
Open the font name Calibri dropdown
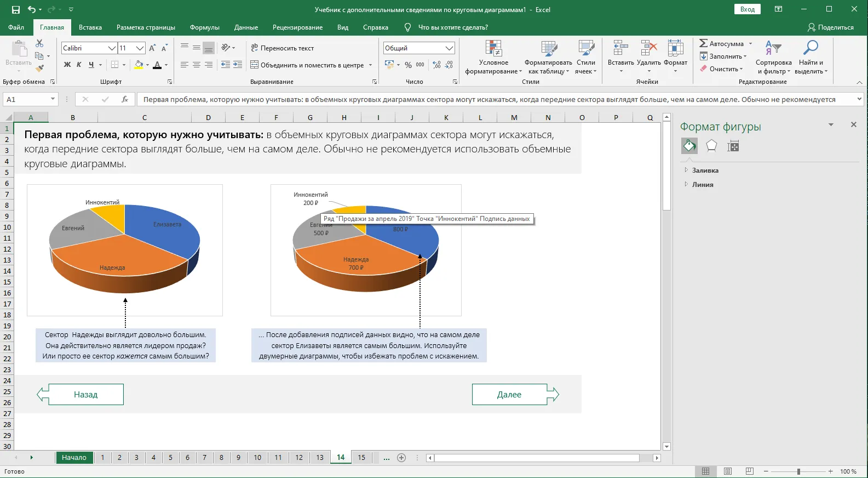click(x=112, y=48)
